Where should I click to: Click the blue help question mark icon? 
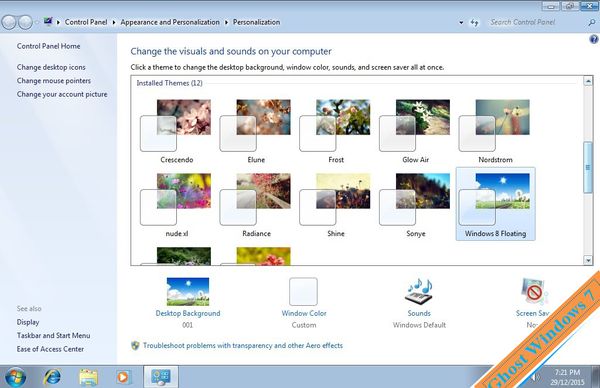pos(593,39)
